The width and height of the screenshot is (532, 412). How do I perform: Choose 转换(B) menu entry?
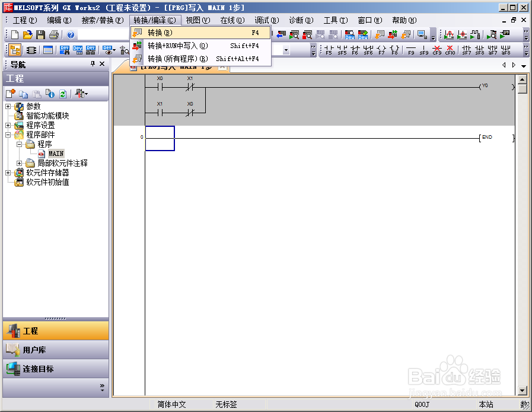[200, 33]
